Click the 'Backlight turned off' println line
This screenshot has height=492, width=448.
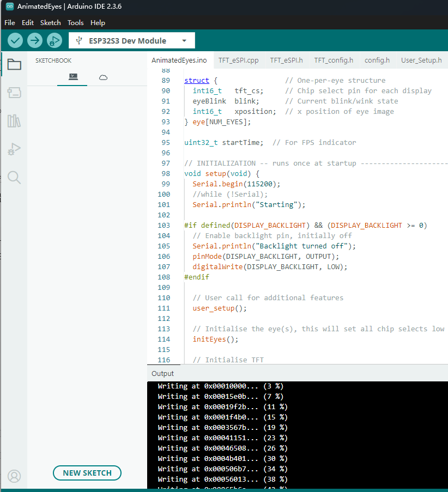274,246
